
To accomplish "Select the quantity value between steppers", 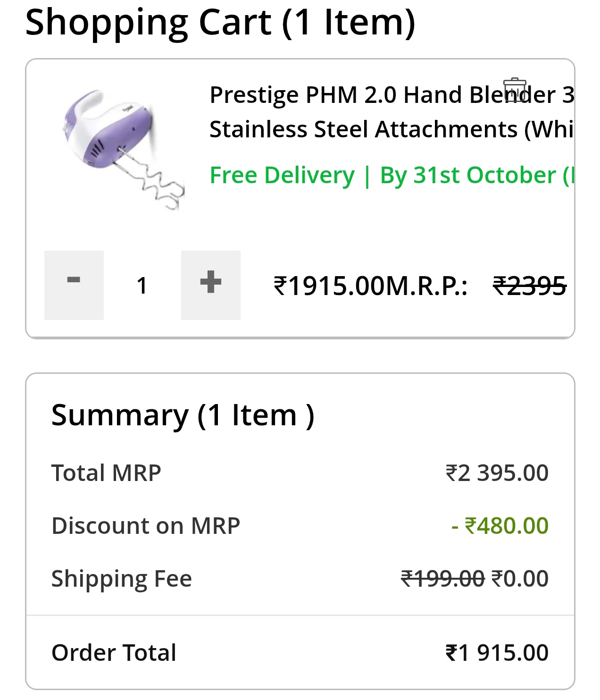I will click(142, 286).
